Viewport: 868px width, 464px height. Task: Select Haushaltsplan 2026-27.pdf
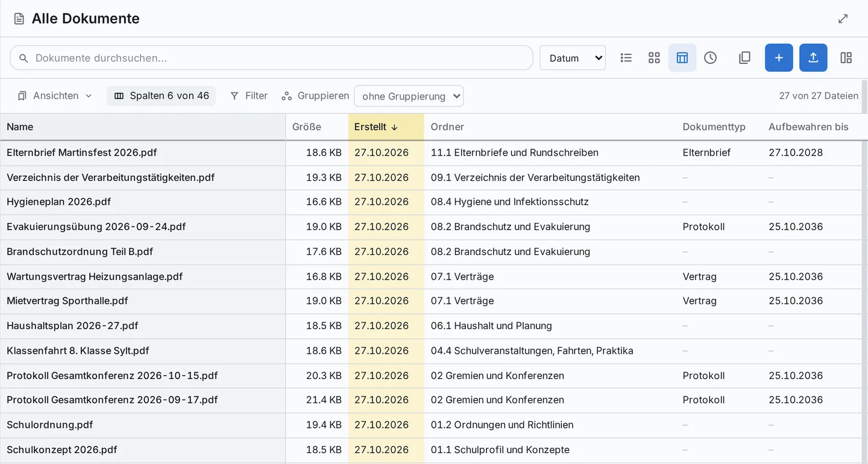point(72,325)
